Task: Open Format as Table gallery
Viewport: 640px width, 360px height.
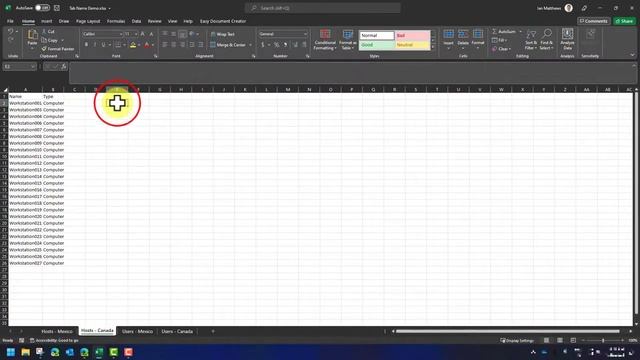Action: (347, 40)
